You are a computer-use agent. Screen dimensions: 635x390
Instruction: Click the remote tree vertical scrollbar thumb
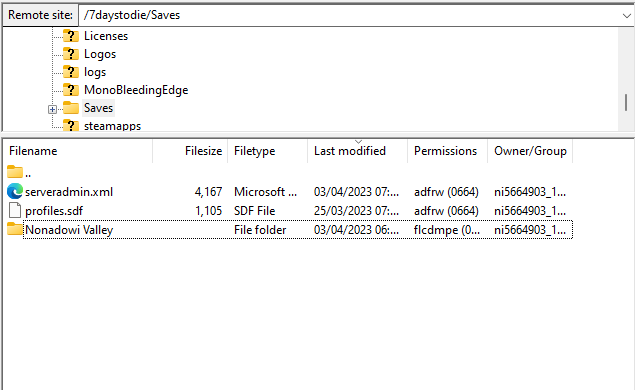626,102
